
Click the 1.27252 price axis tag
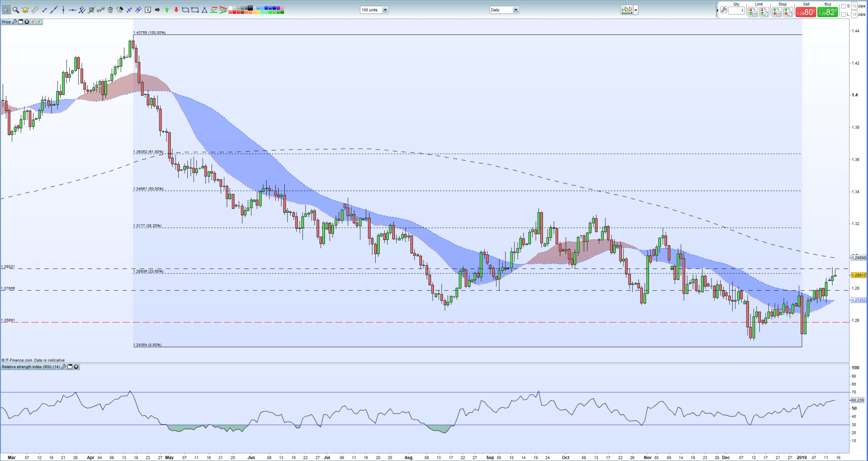pos(858,300)
